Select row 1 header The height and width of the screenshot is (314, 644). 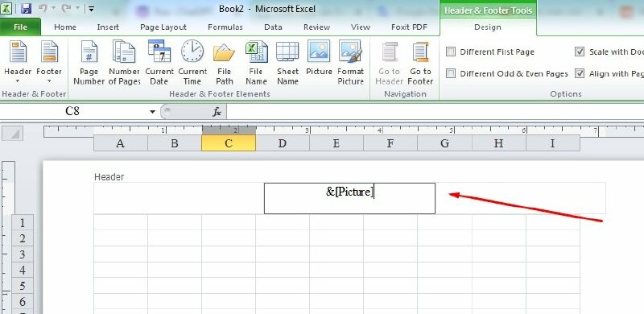pyautogui.click(x=23, y=222)
